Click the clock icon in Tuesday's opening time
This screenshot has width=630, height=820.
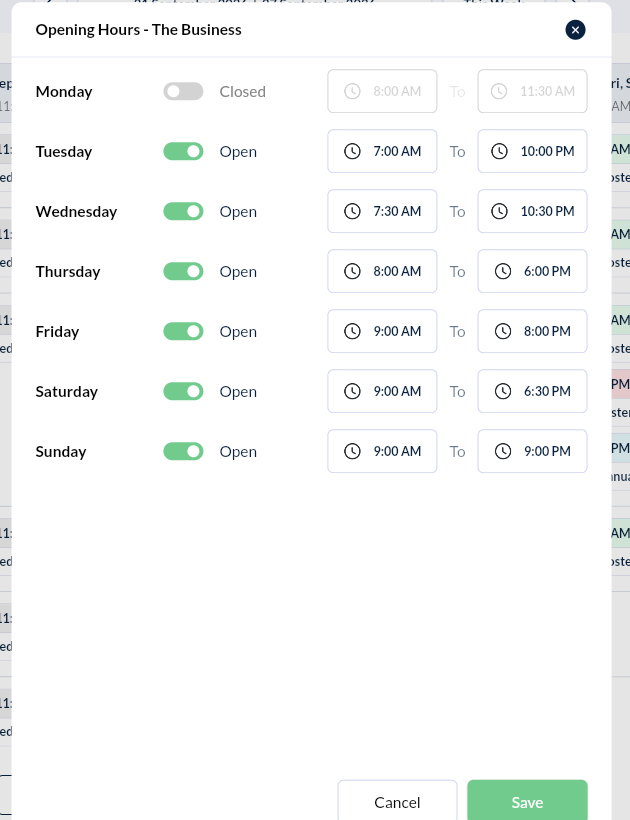click(352, 151)
